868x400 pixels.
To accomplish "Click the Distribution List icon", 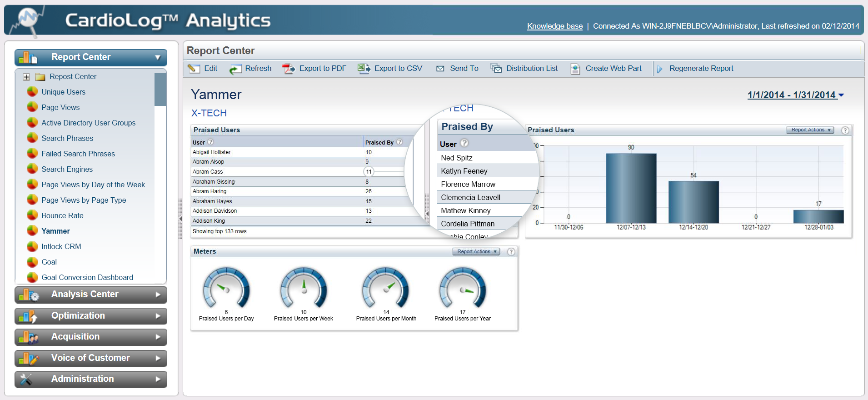I will point(496,69).
